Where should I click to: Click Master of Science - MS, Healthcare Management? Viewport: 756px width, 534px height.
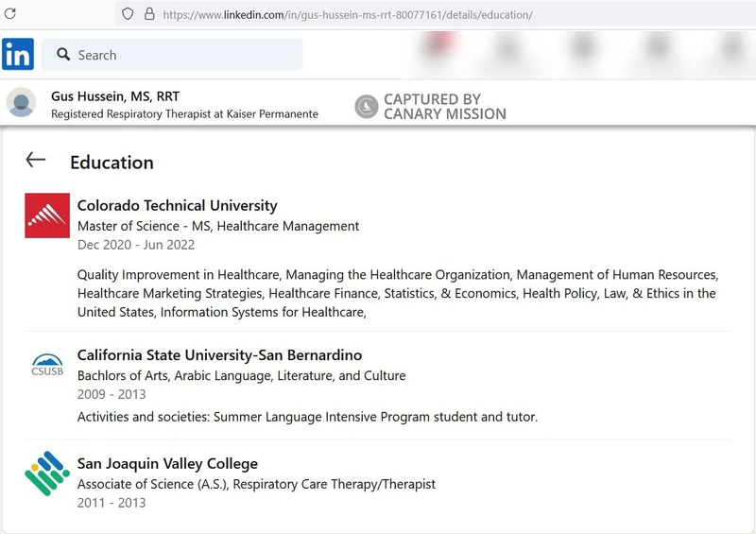point(218,226)
